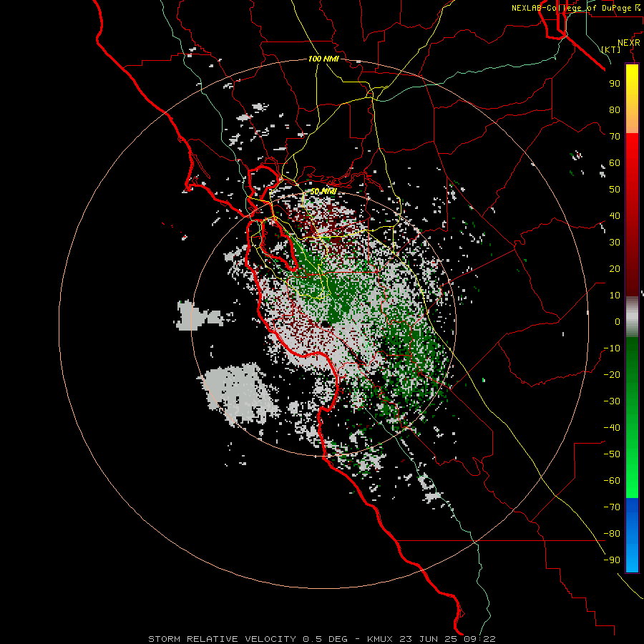Click the -60 value on velocity scale
The width and height of the screenshot is (644, 644).
[x=612, y=481]
